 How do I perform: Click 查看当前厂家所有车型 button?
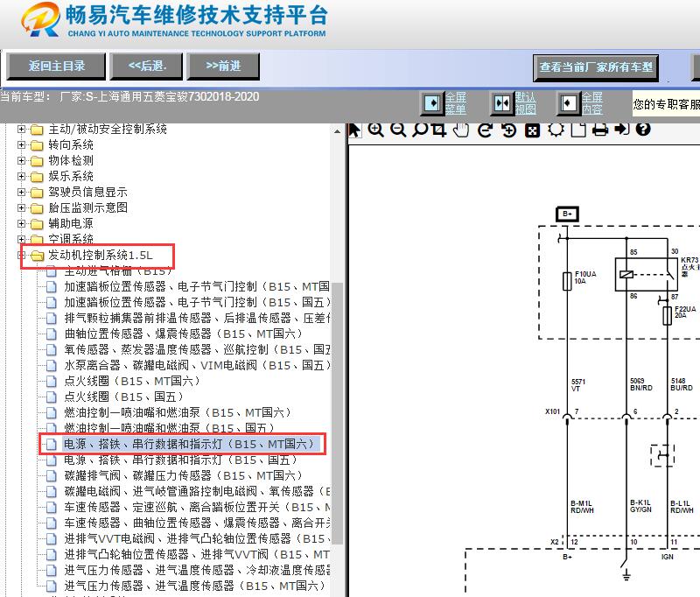click(596, 68)
